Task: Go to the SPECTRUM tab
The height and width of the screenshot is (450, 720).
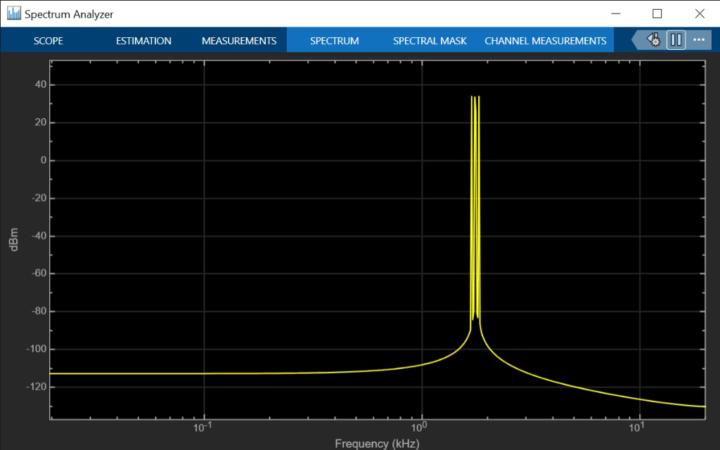Action: (x=334, y=41)
